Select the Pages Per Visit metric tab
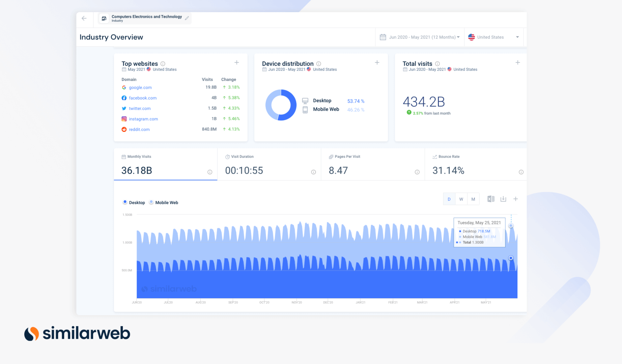 (373, 165)
